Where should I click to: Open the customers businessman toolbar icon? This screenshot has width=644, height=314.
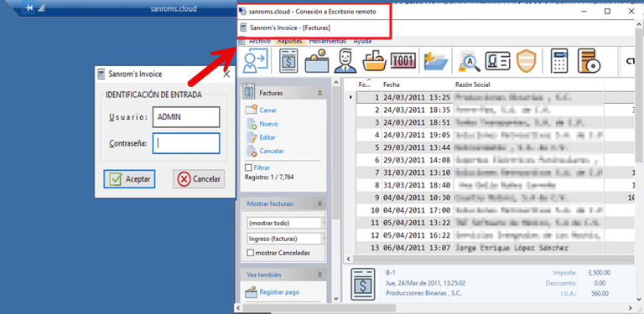[345, 61]
